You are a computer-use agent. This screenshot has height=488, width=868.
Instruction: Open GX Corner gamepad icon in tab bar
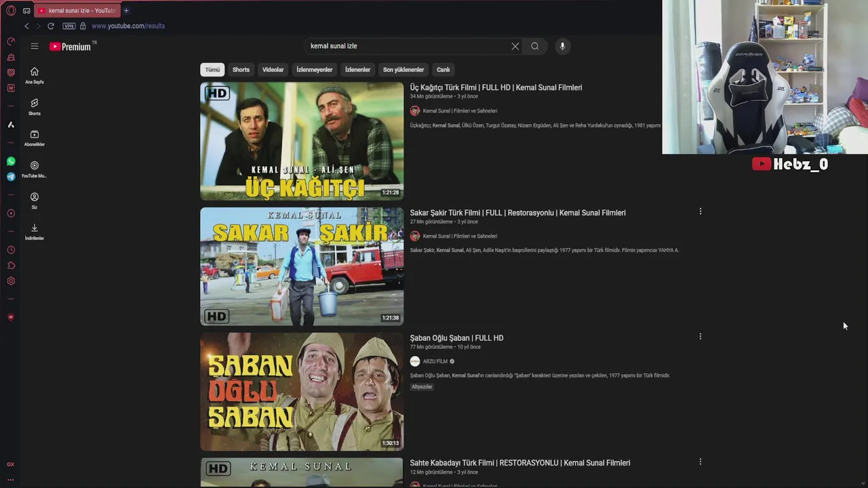[x=26, y=11]
